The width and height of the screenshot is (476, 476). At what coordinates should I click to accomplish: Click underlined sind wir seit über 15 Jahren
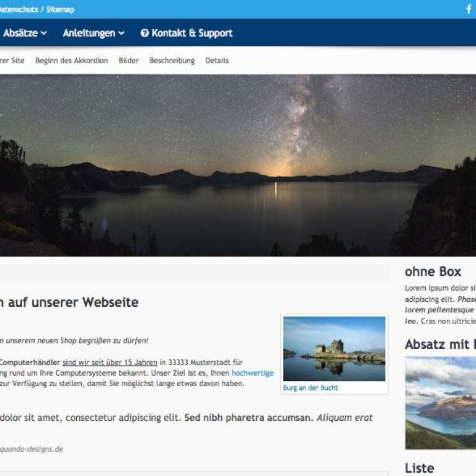pyautogui.click(x=110, y=362)
